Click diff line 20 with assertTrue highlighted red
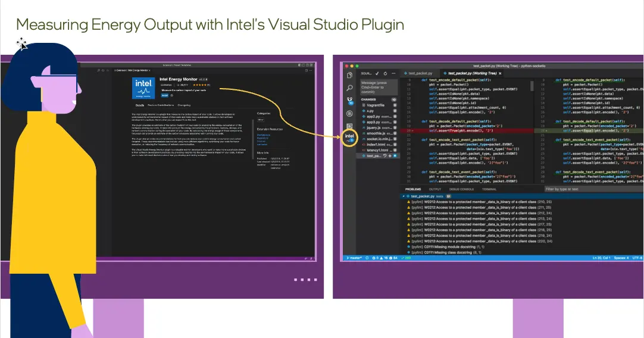 click(x=466, y=130)
